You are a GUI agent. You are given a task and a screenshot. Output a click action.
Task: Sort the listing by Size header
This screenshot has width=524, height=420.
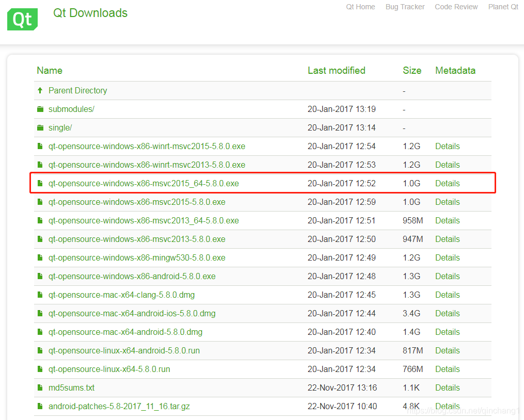pos(412,71)
